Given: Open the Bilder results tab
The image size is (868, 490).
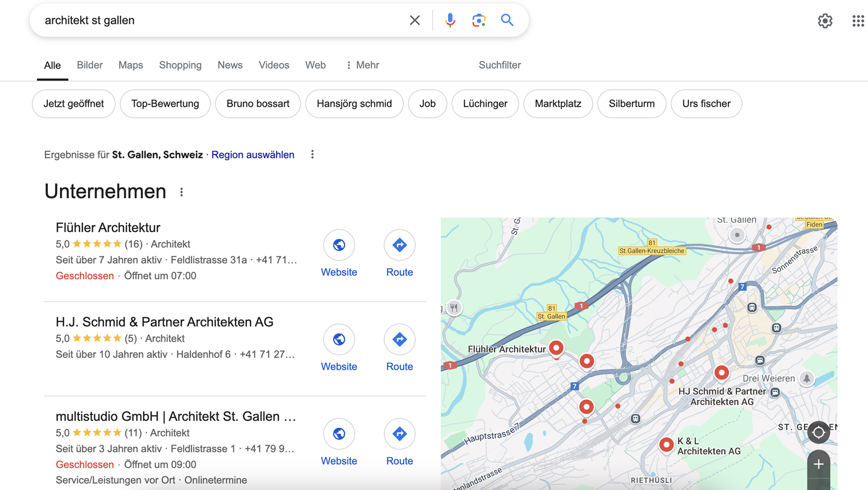Looking at the screenshot, I should [89, 65].
